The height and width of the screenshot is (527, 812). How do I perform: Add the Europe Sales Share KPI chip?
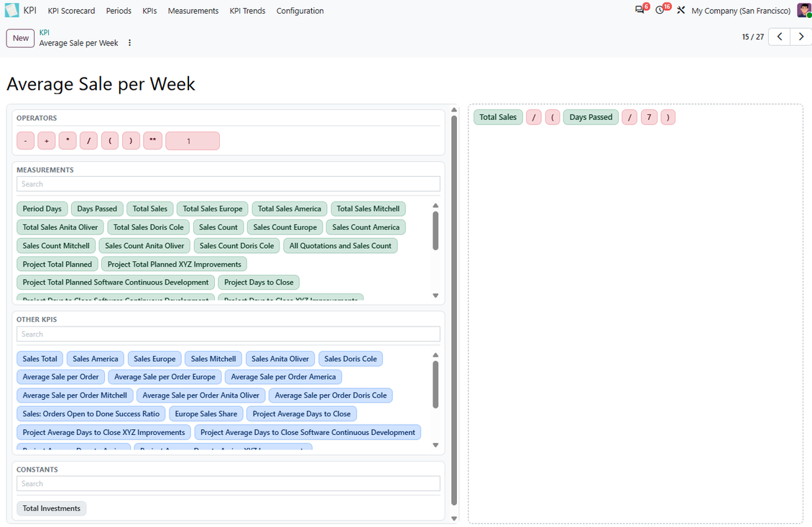click(x=206, y=414)
